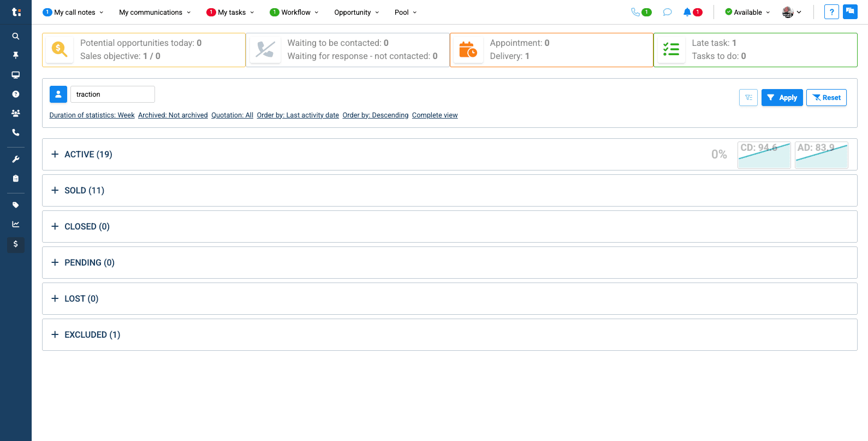
Task: Open the blue chat window button
Action: pos(850,12)
